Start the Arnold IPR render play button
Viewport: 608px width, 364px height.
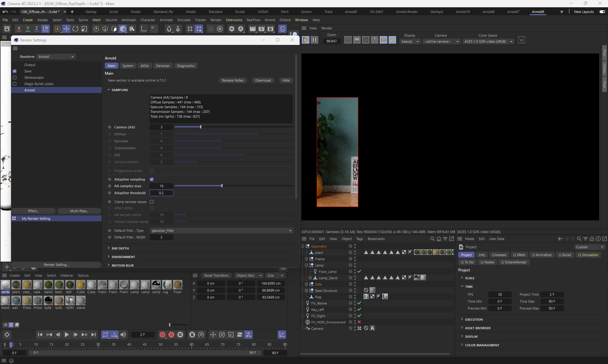tap(305, 40)
